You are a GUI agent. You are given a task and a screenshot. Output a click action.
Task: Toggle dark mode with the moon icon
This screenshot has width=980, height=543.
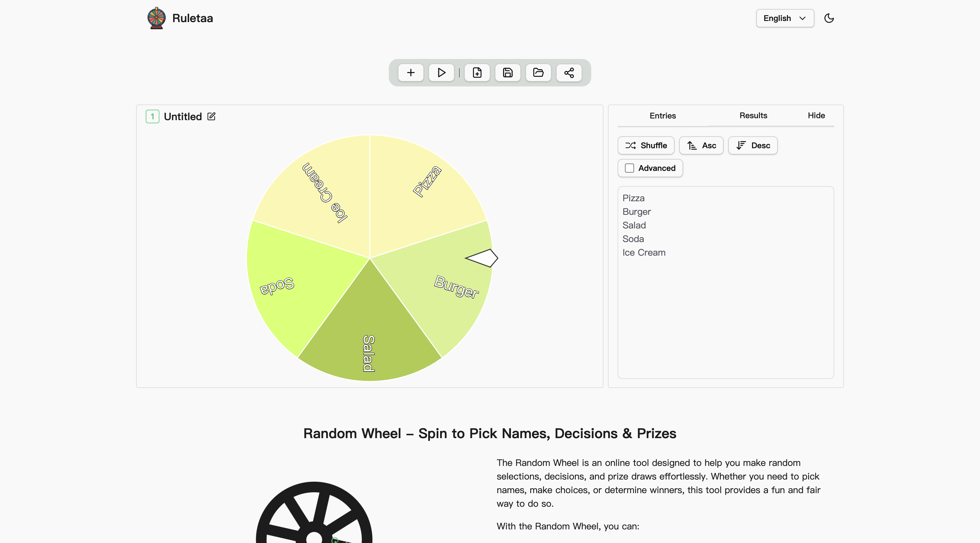[829, 18]
